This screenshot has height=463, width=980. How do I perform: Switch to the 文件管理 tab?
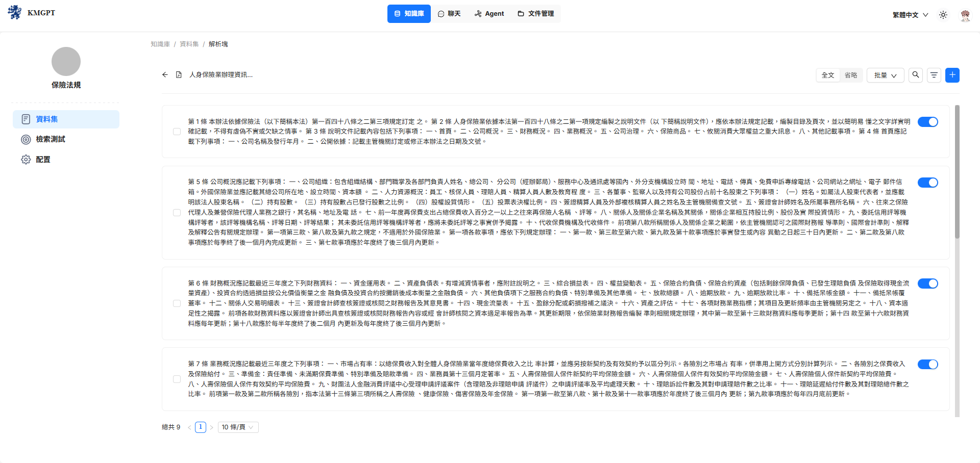click(x=535, y=14)
